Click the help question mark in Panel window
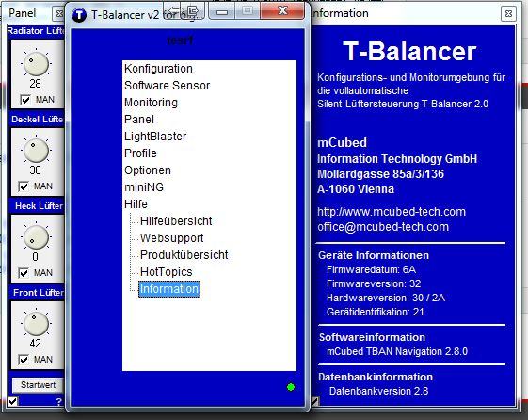Screen dimensions: 528x420 tap(59, 402)
